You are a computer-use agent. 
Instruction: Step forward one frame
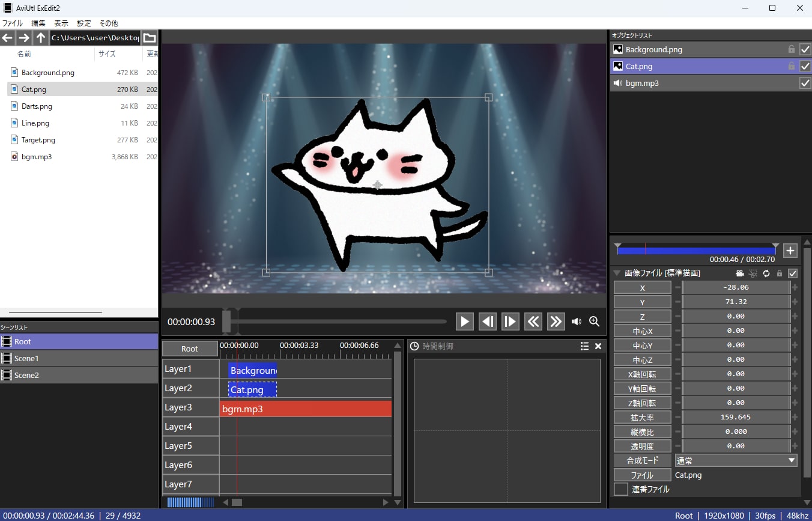510,321
